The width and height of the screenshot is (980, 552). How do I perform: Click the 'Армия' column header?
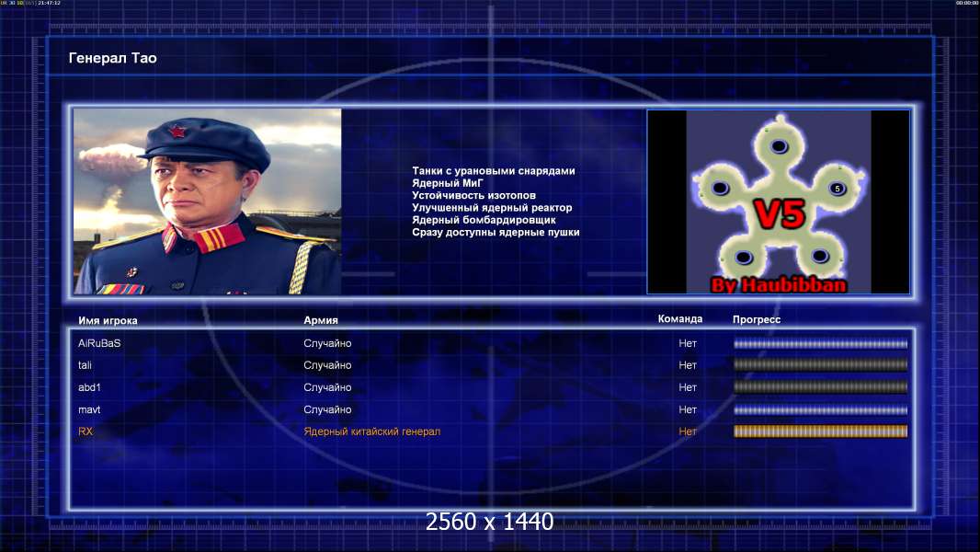coord(321,320)
